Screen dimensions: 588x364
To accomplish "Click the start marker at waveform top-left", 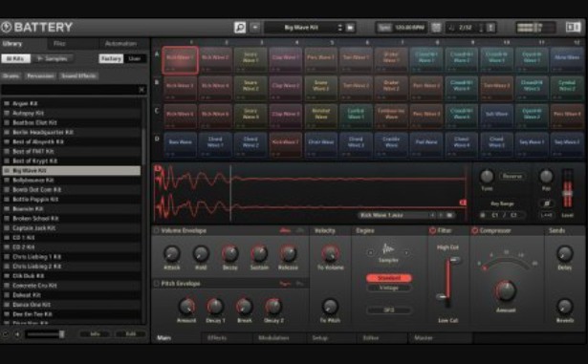I will click(158, 169).
